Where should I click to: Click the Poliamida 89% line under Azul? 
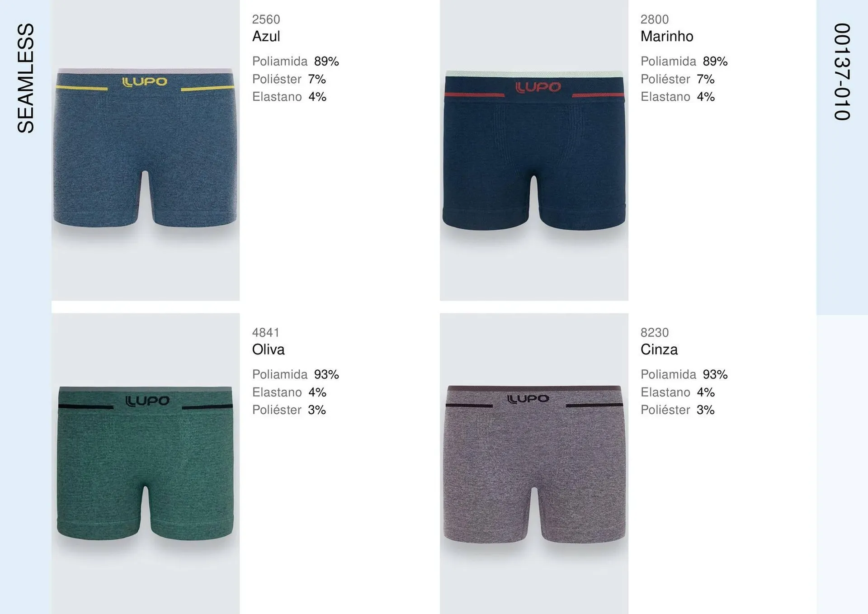pyautogui.click(x=295, y=61)
